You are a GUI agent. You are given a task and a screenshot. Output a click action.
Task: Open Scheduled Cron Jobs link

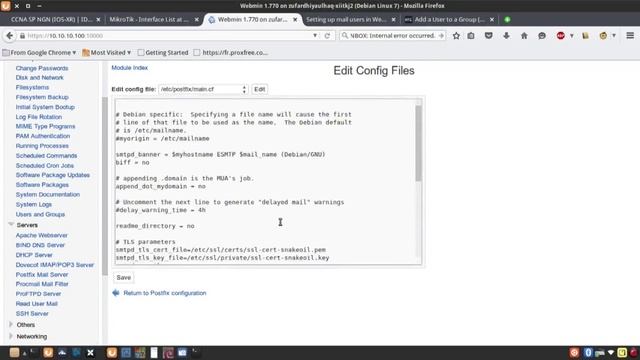(45, 165)
